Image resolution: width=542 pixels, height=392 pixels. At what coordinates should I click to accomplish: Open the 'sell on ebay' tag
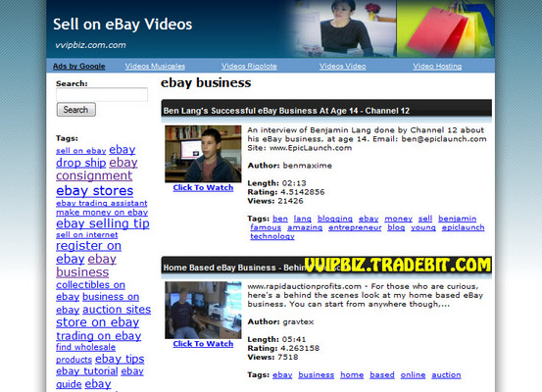pyautogui.click(x=81, y=151)
